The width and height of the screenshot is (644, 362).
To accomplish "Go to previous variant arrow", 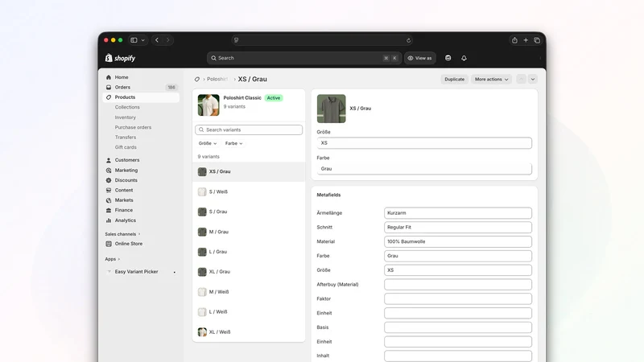I will point(521,79).
